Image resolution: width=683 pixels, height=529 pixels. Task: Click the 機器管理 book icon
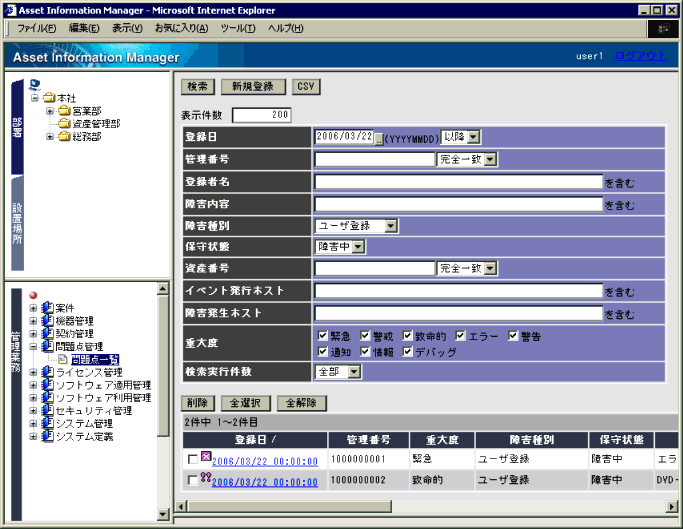coord(47,321)
